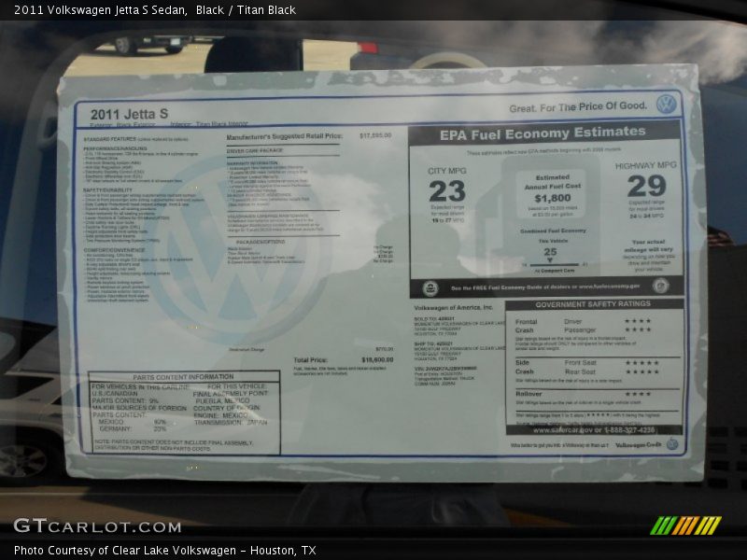
Task: Toggle the four-star Rollover rating
Action: click(x=637, y=393)
